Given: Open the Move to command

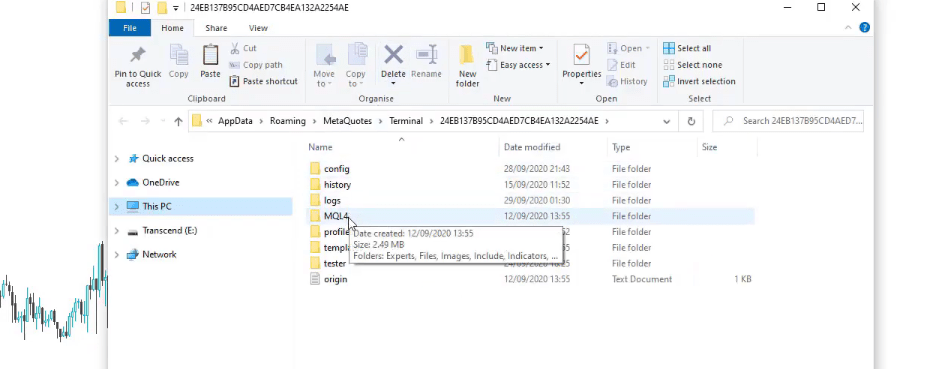Looking at the screenshot, I should 324,65.
